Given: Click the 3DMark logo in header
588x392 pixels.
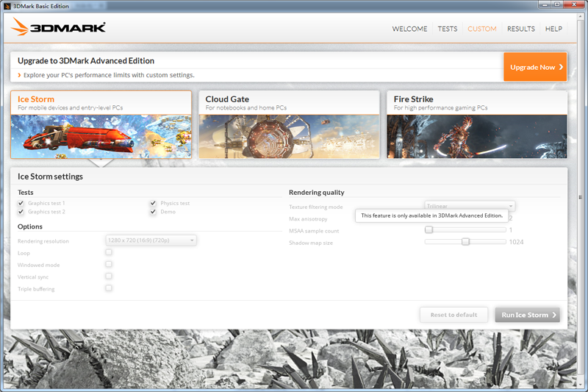Looking at the screenshot, I should [58, 27].
